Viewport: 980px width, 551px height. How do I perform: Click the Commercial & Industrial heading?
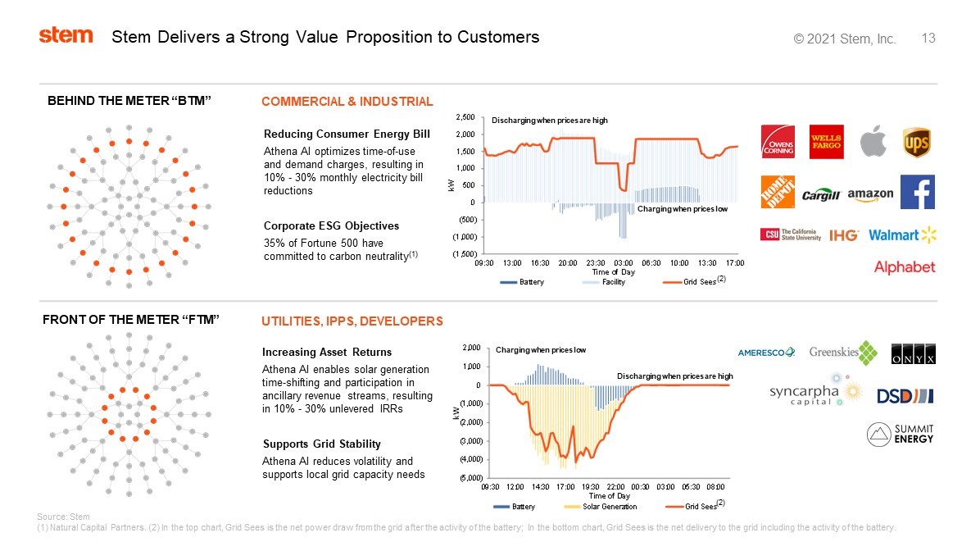tap(347, 102)
